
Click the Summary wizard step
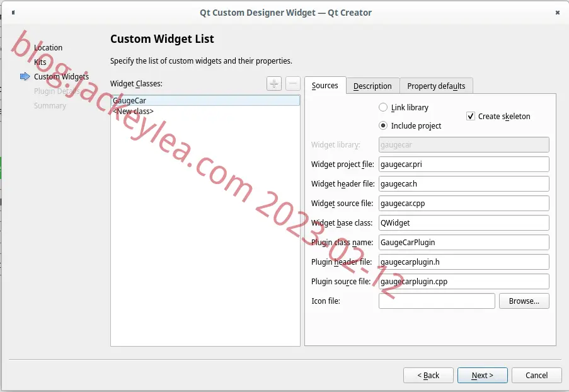click(50, 106)
